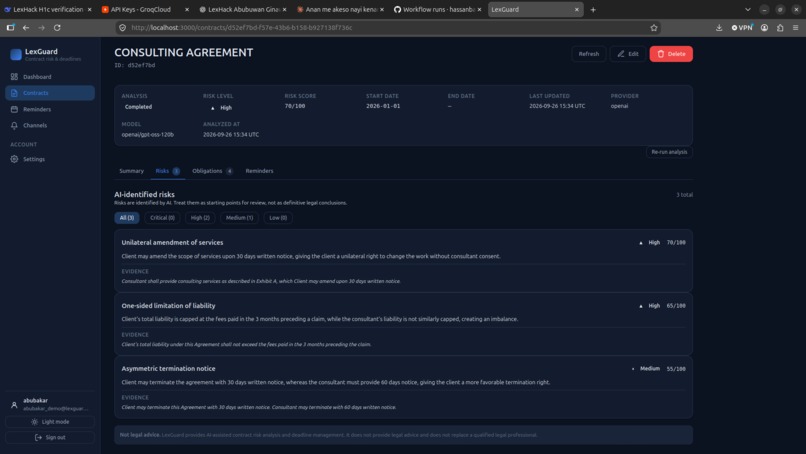This screenshot has height=454, width=806.
Task: Click the Sign out button
Action: 50,438
